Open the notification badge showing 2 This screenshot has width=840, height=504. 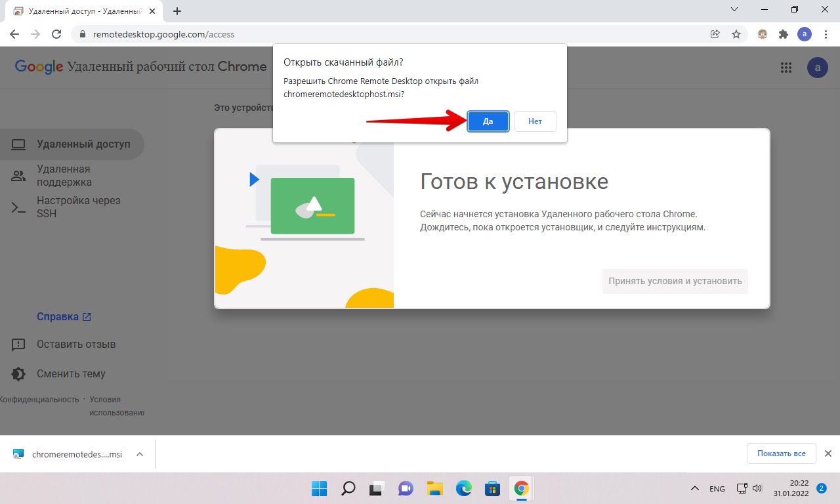(x=822, y=488)
